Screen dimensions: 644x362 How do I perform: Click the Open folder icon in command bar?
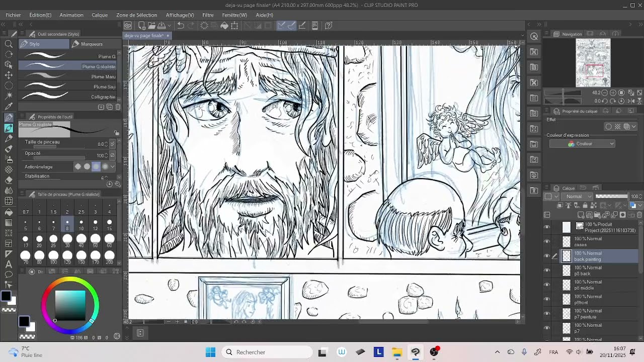pos(152,26)
